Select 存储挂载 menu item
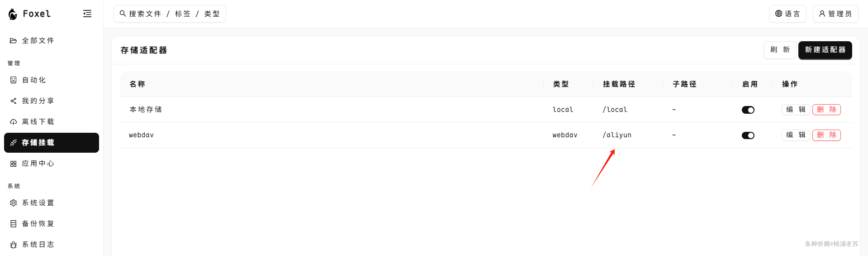Image resolution: width=868 pixels, height=256 pixels. coord(52,143)
